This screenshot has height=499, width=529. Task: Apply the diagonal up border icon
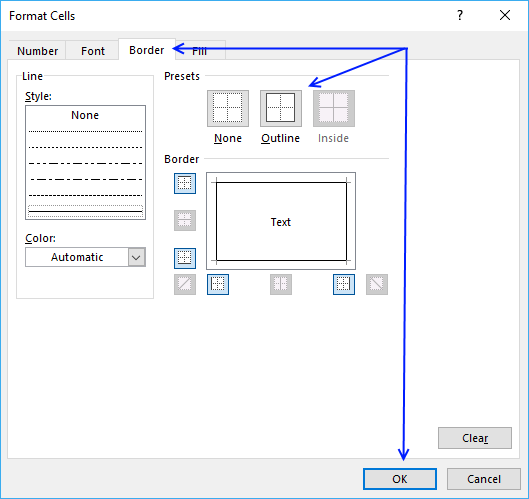point(185,284)
